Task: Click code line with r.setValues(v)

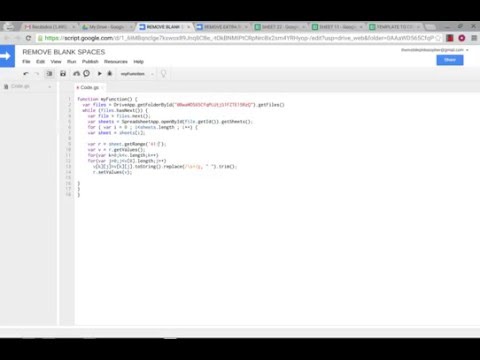Action: (112, 172)
